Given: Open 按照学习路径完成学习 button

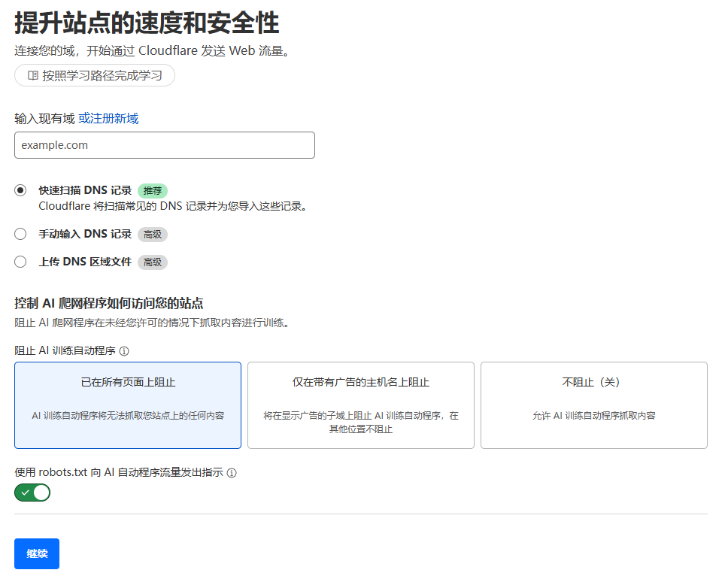Looking at the screenshot, I should (x=95, y=75).
